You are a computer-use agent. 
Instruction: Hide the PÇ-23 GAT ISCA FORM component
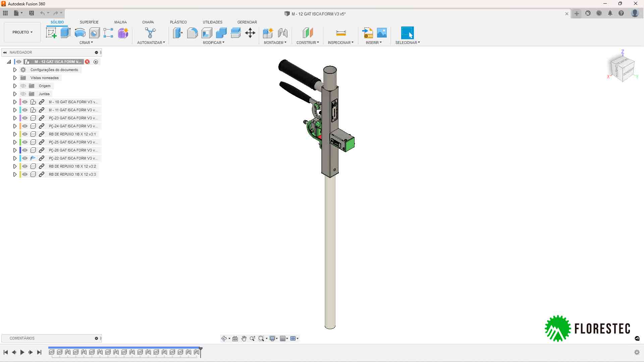(25, 118)
